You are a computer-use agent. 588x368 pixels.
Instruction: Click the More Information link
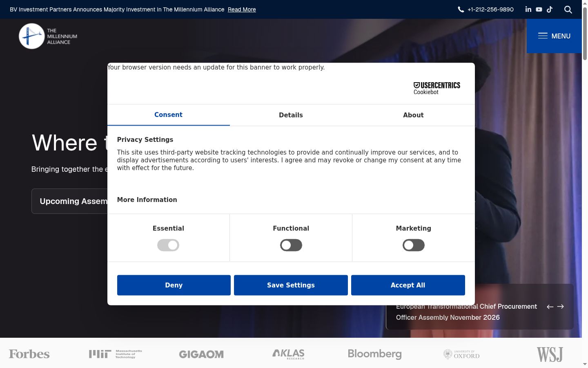coord(147,200)
